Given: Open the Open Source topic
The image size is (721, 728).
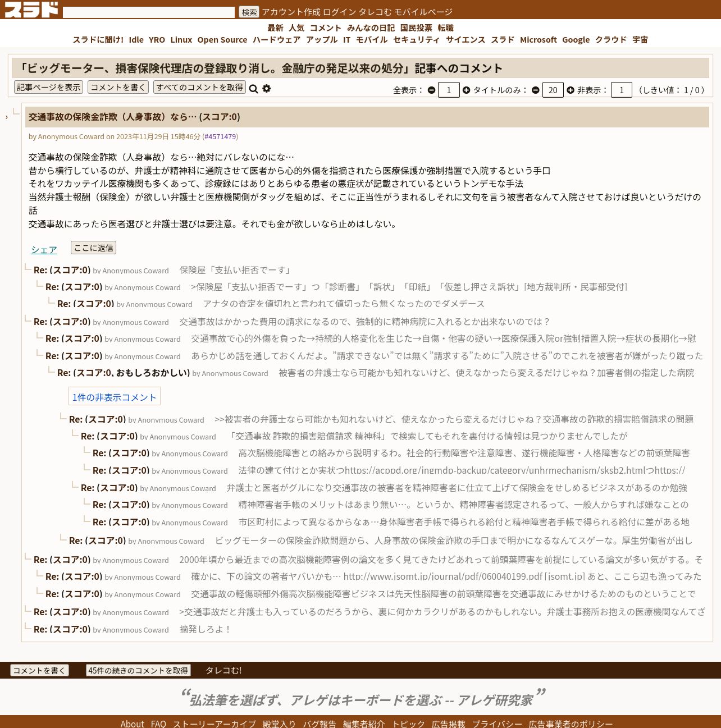Looking at the screenshot, I should (x=222, y=40).
